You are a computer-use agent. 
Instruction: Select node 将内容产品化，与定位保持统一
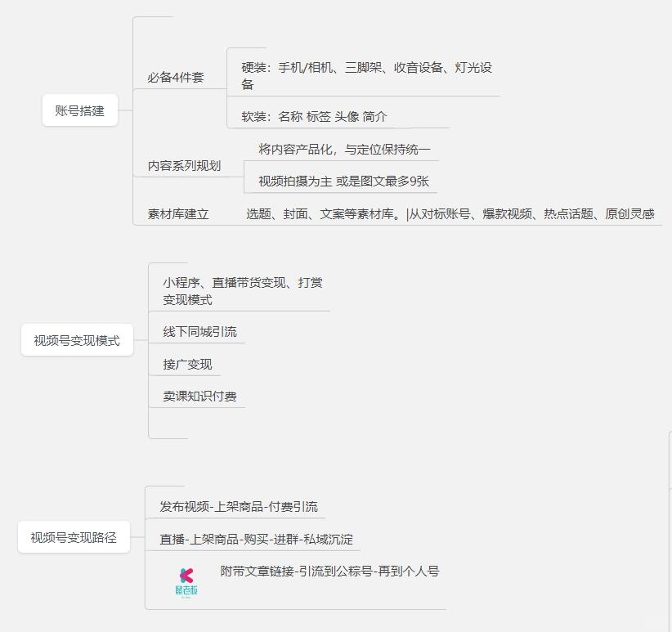pyautogui.click(x=344, y=149)
